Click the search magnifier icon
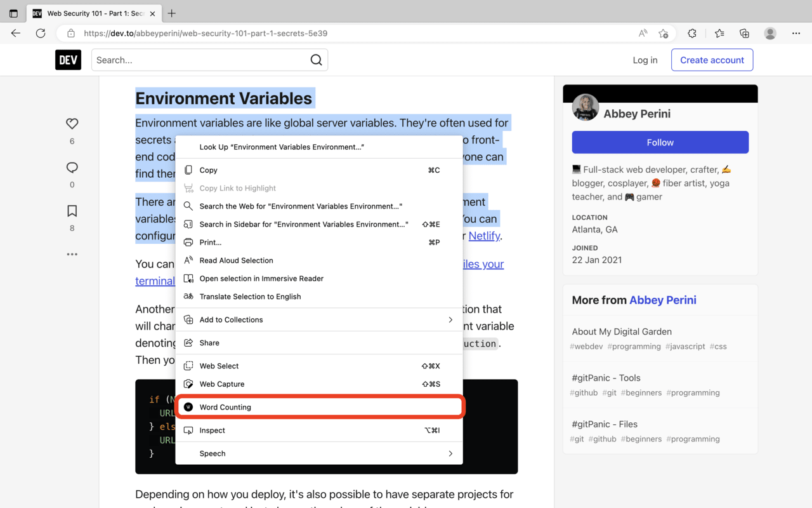The height and width of the screenshot is (508, 812). coord(316,60)
